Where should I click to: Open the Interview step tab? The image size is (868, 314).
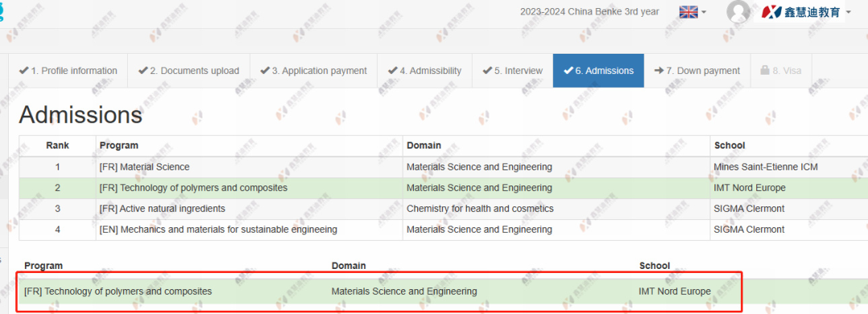click(x=513, y=71)
